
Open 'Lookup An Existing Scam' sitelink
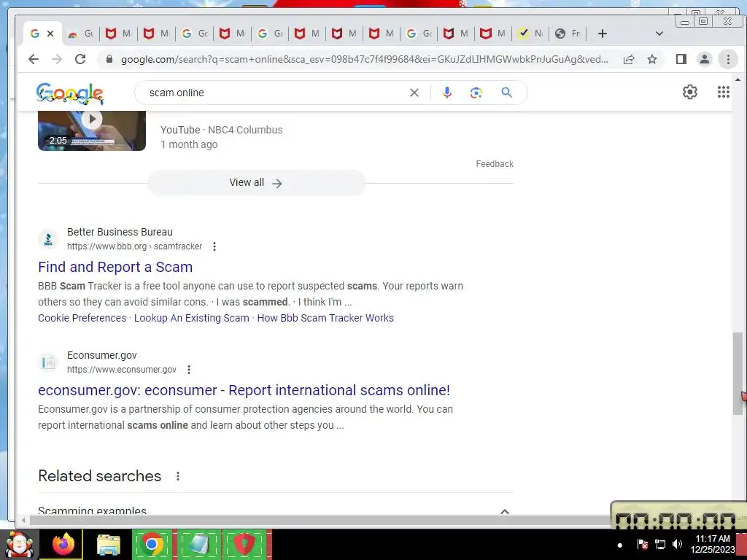[192, 318]
